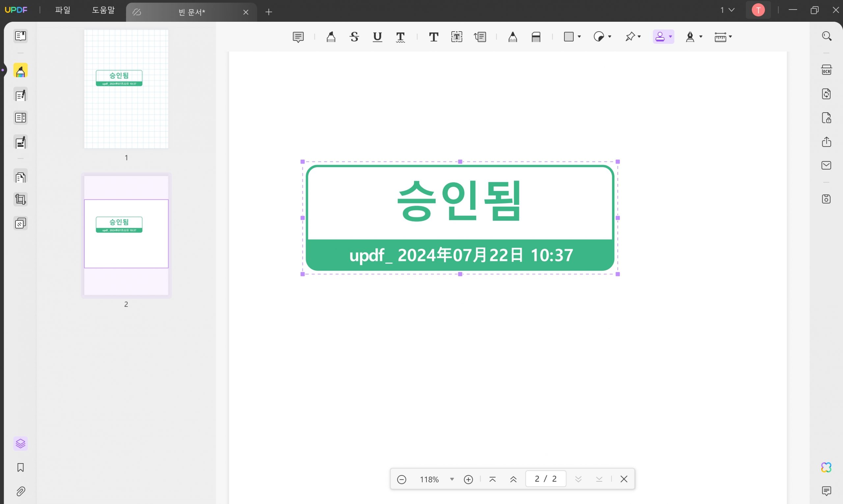Open the Organize pages tool in sidebar

(20, 176)
